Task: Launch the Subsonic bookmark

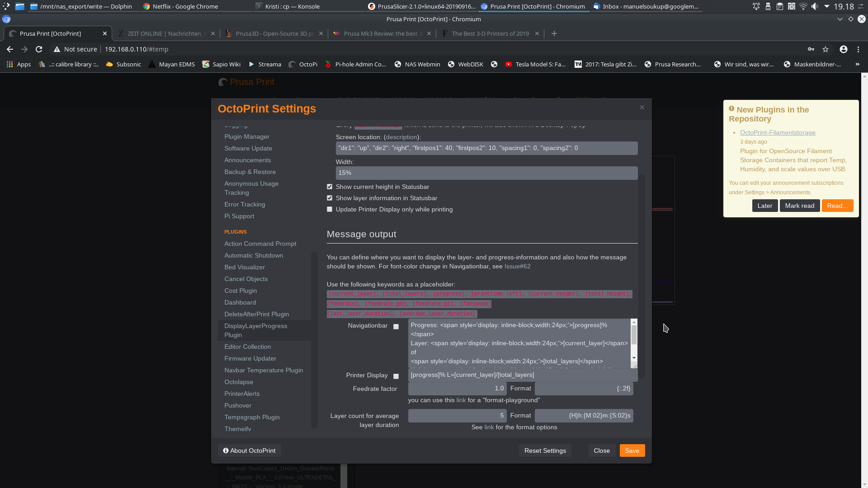Action: 123,64
